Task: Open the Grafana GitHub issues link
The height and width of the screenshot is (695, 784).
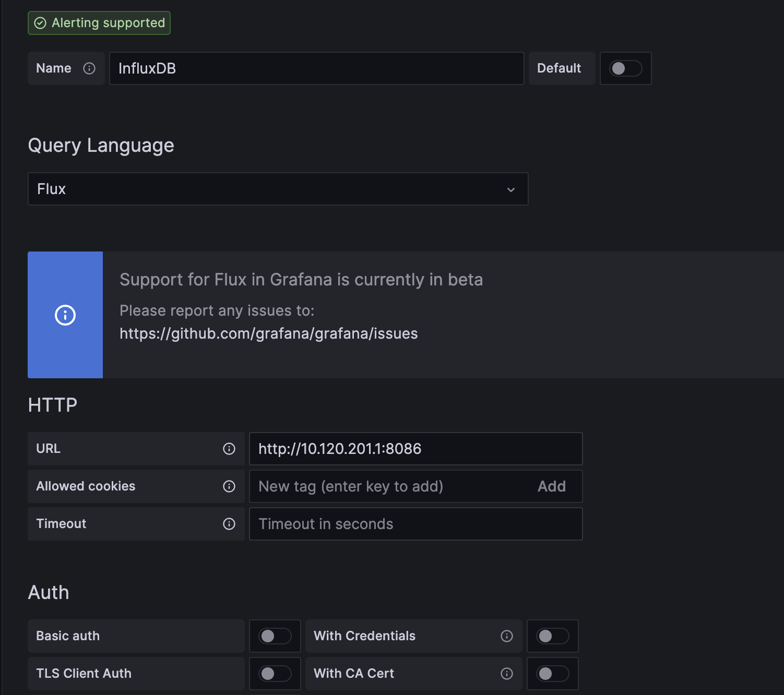Action: [x=269, y=333]
